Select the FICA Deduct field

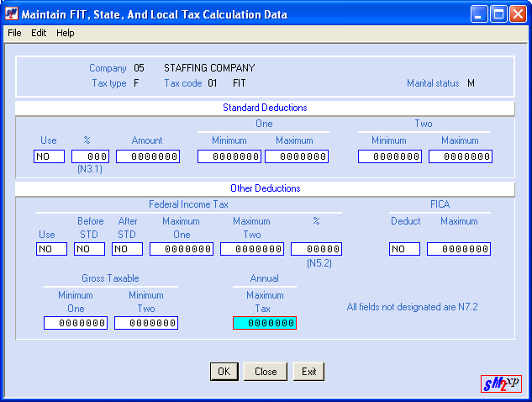coord(404,249)
